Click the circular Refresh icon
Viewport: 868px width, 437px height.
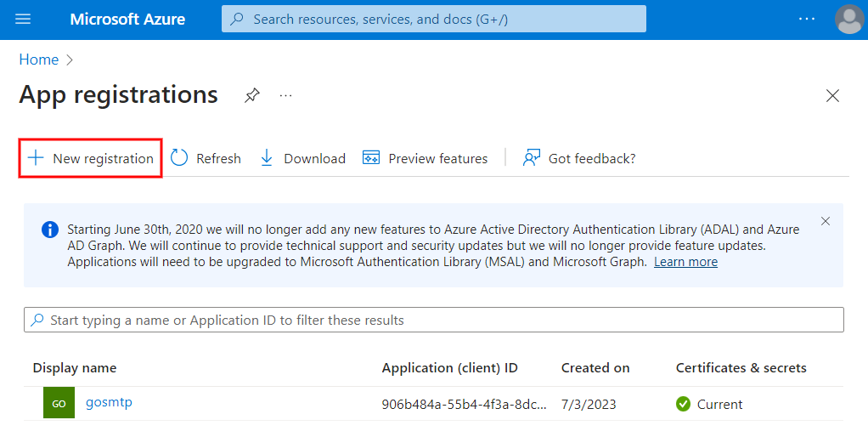pyautogui.click(x=179, y=158)
